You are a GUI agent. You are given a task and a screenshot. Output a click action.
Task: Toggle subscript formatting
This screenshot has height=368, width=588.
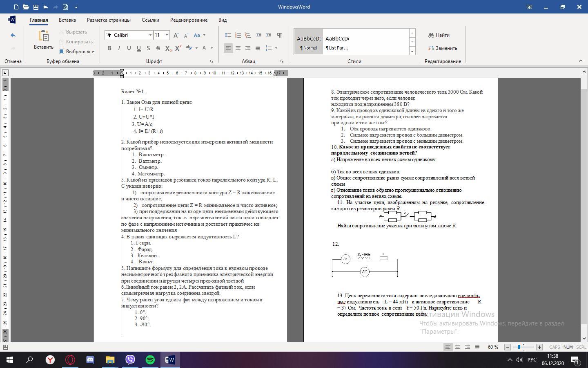(x=168, y=48)
